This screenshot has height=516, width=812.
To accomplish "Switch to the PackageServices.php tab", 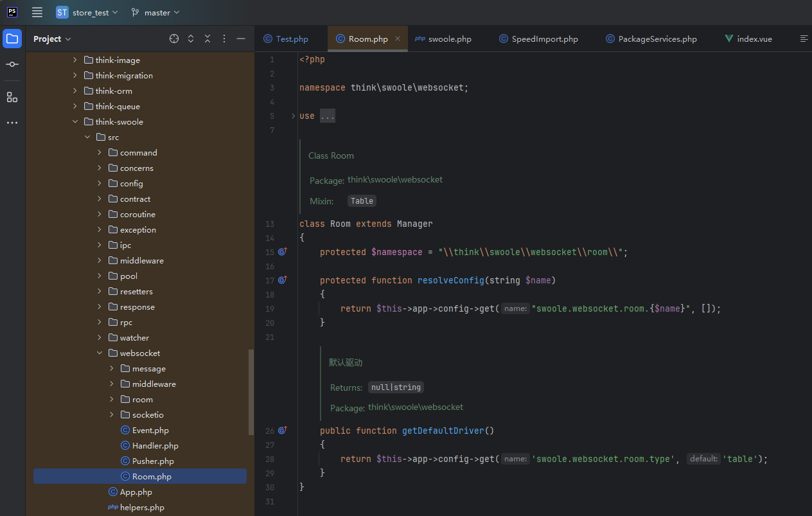I will [x=651, y=39].
